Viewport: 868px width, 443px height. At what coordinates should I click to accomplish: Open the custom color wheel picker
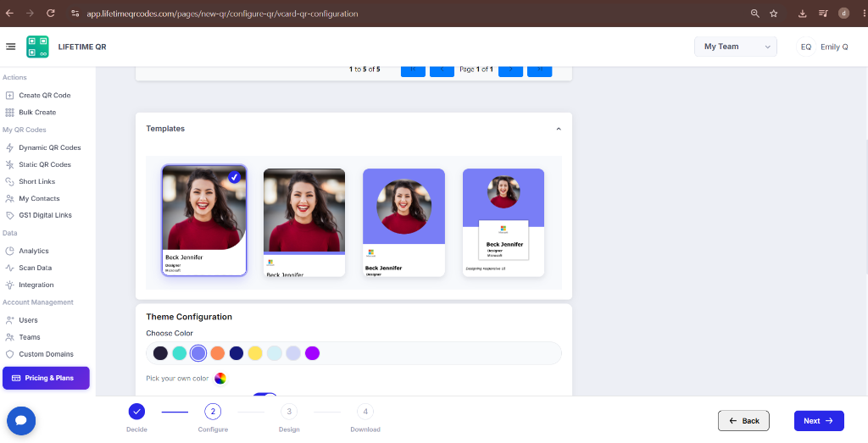coord(220,379)
